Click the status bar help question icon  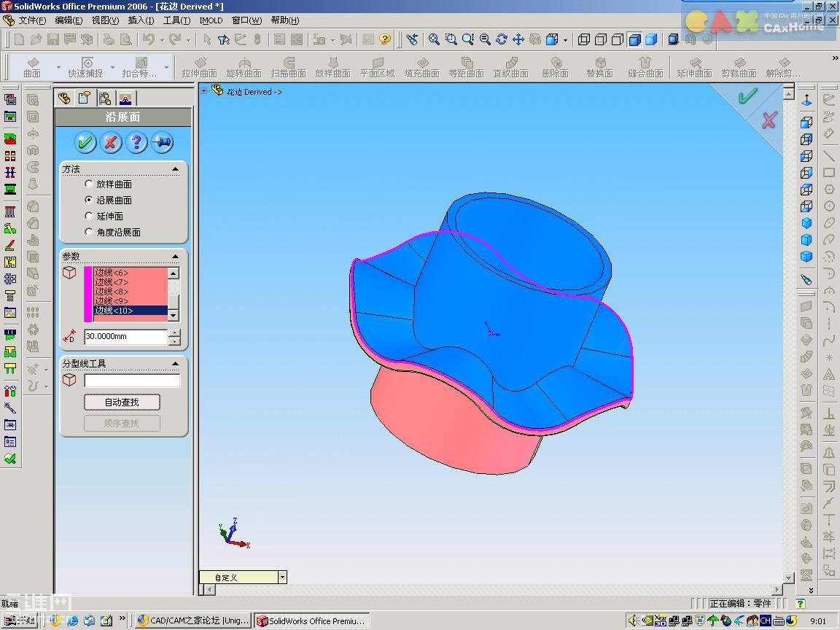tap(801, 604)
